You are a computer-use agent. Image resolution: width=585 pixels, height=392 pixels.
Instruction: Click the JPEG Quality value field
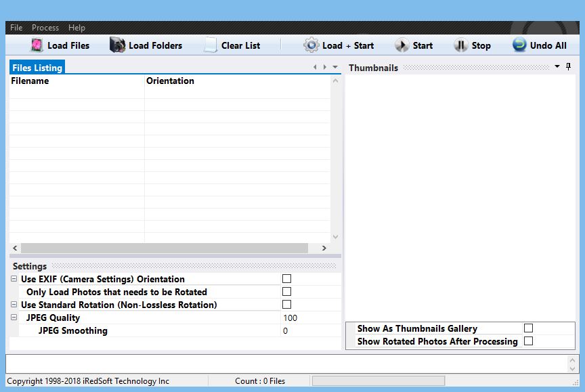[310, 318]
